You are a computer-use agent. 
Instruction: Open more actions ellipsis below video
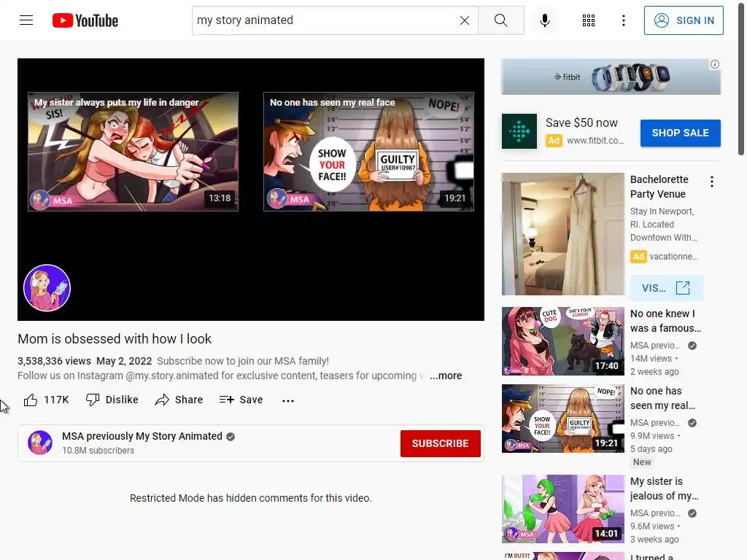pyautogui.click(x=288, y=400)
